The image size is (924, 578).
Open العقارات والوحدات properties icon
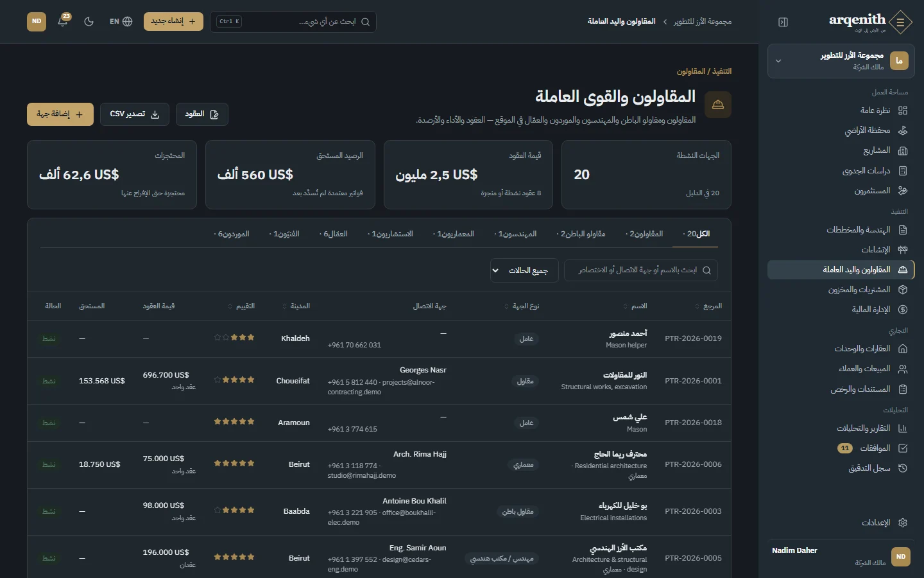tap(903, 349)
